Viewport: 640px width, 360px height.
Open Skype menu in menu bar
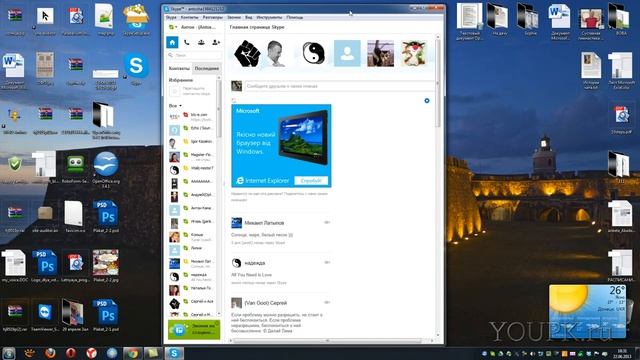pyautogui.click(x=171, y=18)
